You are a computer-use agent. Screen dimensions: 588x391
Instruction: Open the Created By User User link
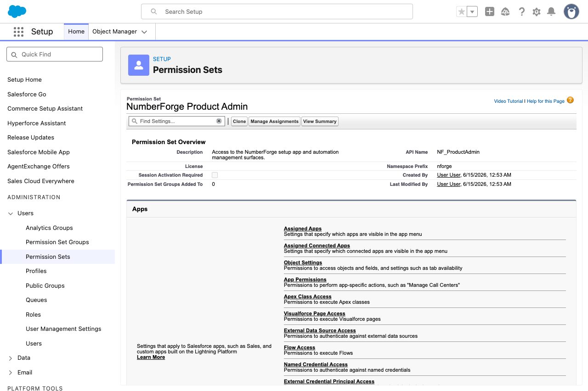coord(449,175)
